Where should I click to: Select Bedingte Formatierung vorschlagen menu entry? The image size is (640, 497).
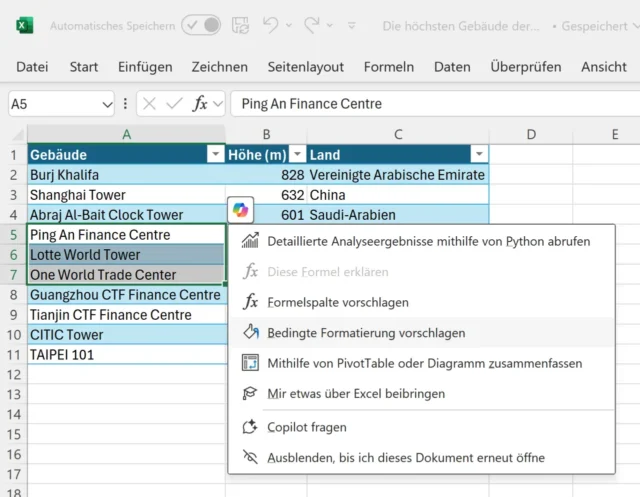(x=366, y=333)
